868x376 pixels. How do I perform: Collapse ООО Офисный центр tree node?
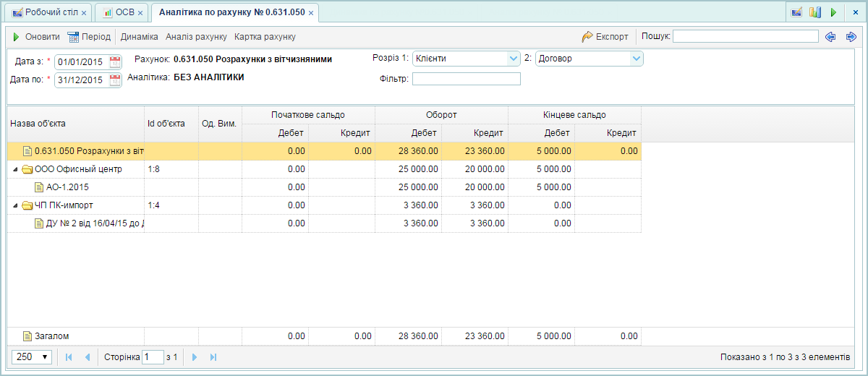coord(15,169)
